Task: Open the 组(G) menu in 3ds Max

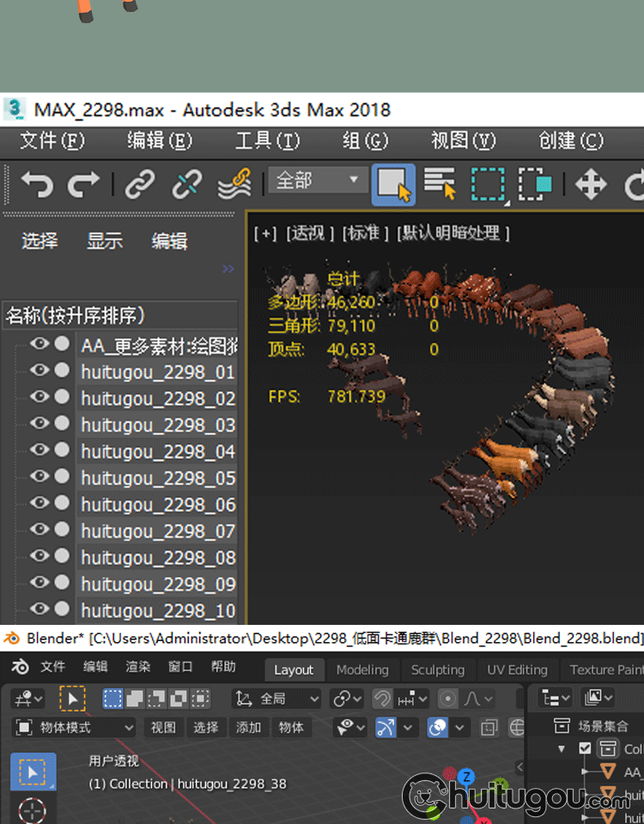Action: pos(365,141)
